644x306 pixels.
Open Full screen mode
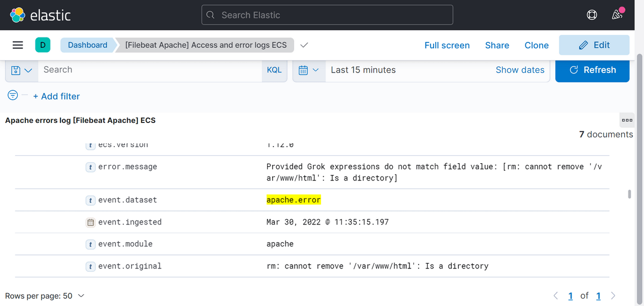tap(447, 45)
